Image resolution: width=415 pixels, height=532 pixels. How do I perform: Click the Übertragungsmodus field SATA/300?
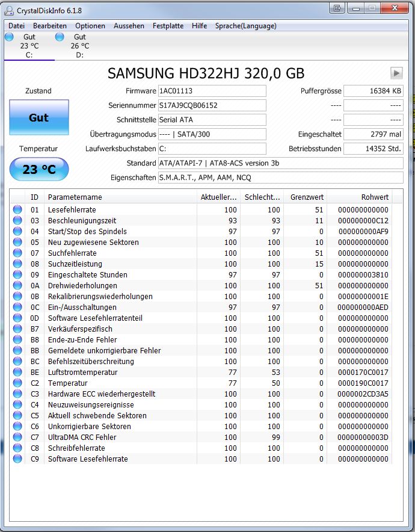point(212,134)
